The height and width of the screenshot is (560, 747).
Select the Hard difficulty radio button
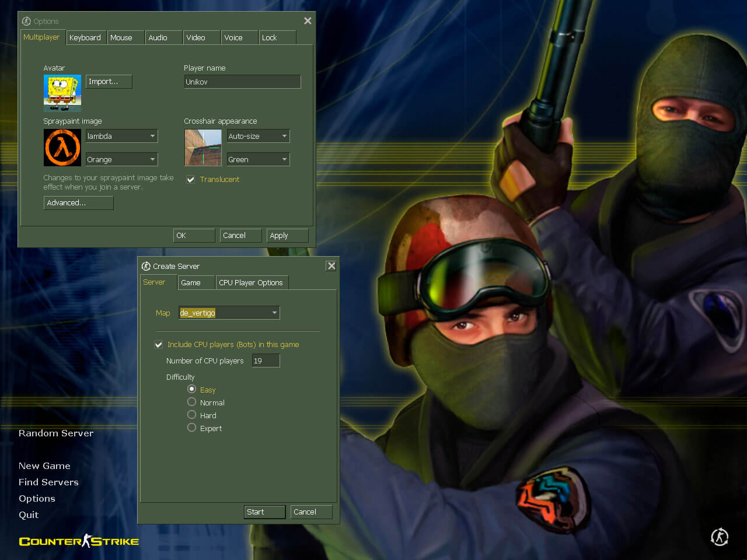click(191, 414)
